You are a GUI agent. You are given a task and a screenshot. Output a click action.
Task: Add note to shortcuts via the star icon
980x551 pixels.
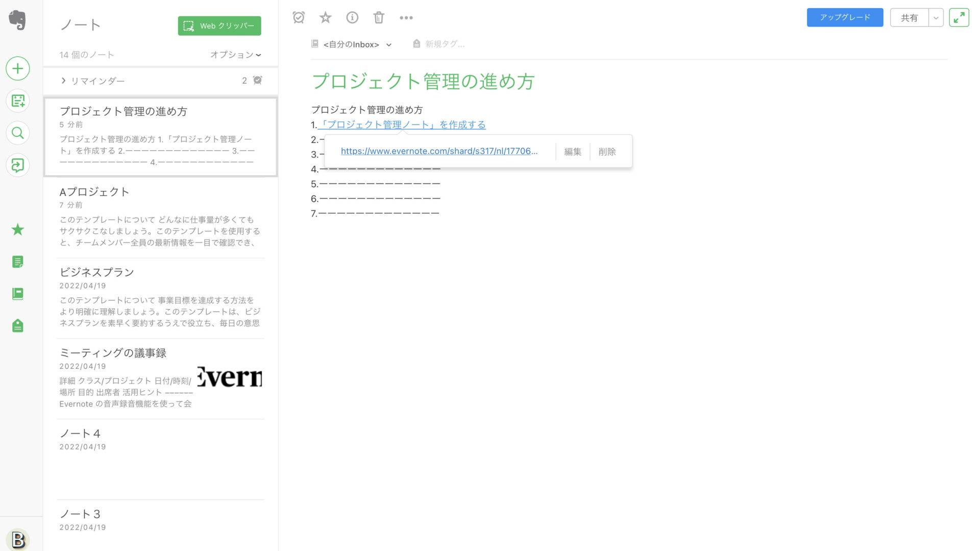click(x=325, y=17)
